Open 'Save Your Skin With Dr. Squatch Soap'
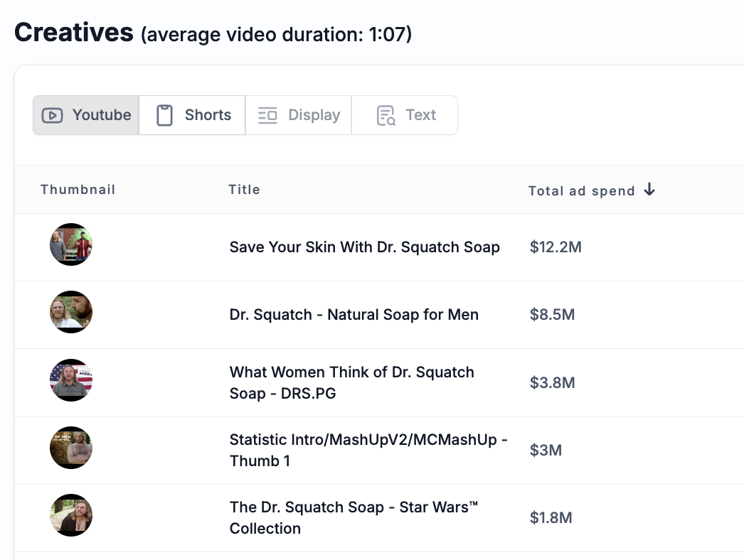This screenshot has width=744, height=560. pos(364,247)
